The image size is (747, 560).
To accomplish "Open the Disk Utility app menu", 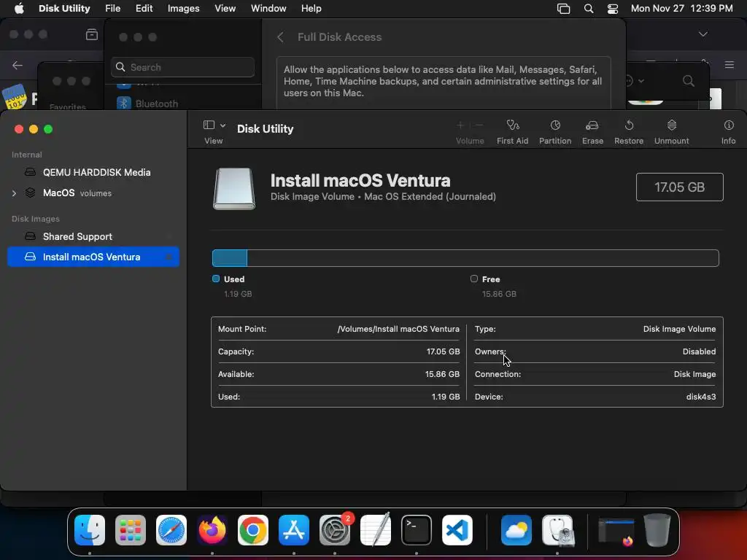I will (64, 9).
